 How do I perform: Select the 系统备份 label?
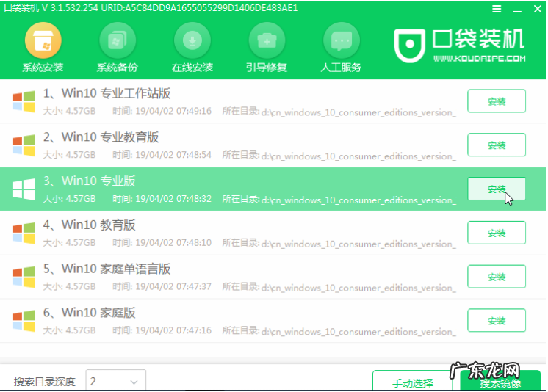(x=118, y=68)
